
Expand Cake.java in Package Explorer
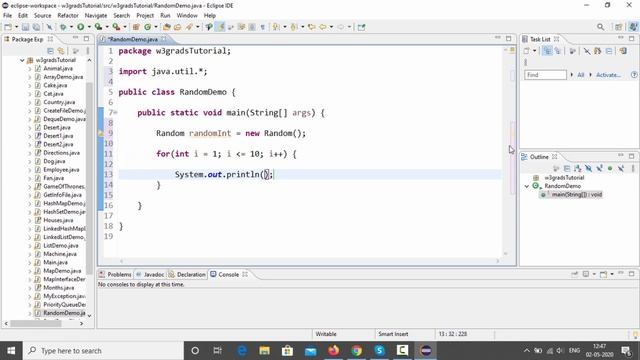pos(30,85)
